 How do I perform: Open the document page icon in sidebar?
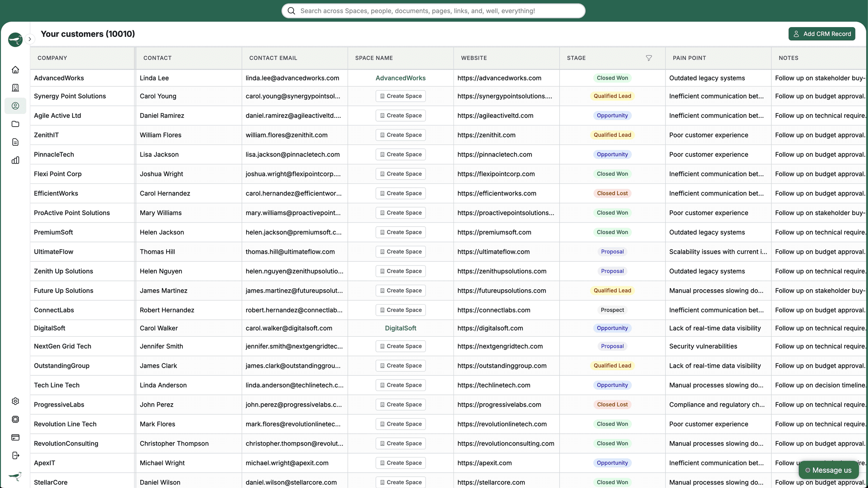point(15,142)
